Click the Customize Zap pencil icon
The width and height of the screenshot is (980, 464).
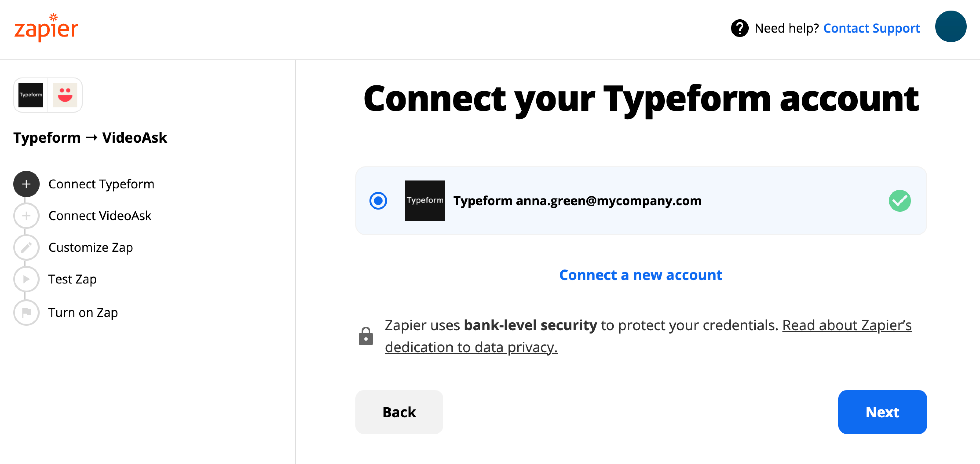[x=26, y=247]
